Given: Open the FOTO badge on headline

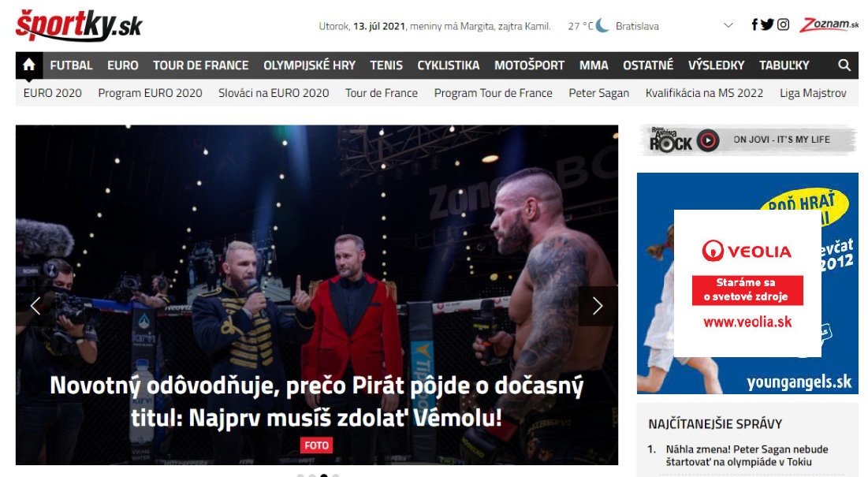Looking at the screenshot, I should tap(317, 445).
